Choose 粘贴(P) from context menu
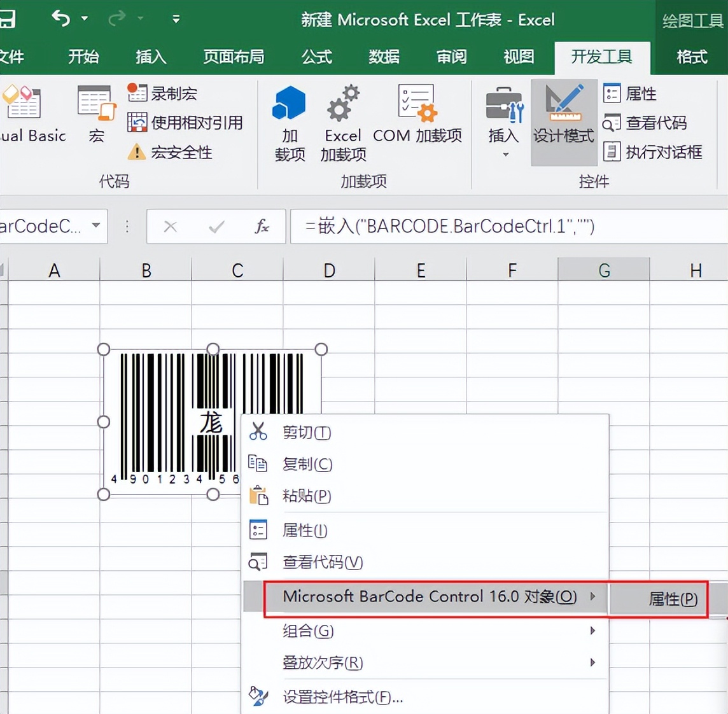 point(426,496)
